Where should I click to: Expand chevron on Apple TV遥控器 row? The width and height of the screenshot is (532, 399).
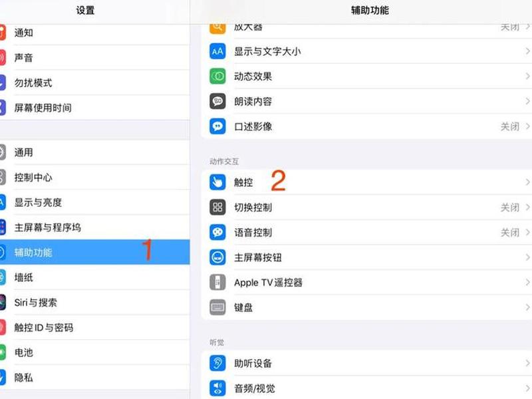coord(527,282)
